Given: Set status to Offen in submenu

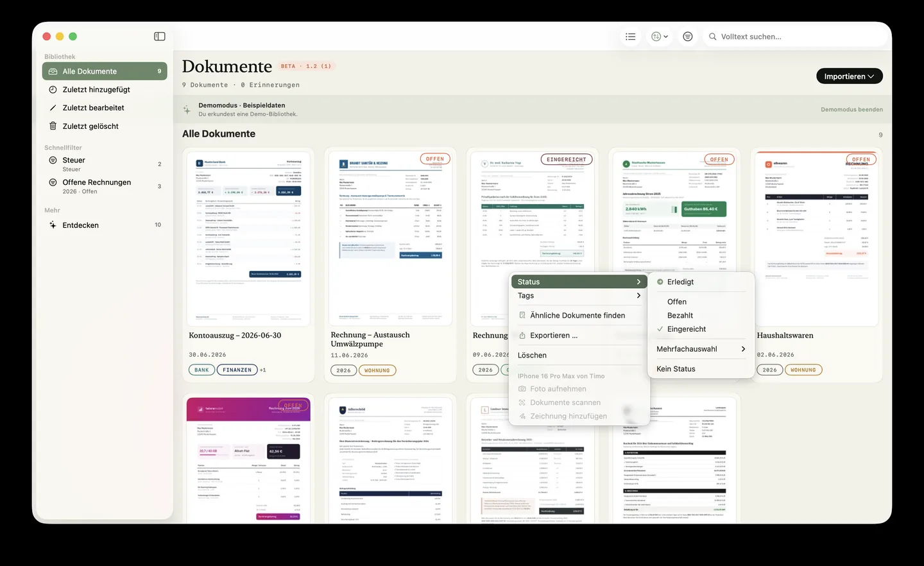Looking at the screenshot, I should tap(701, 302).
